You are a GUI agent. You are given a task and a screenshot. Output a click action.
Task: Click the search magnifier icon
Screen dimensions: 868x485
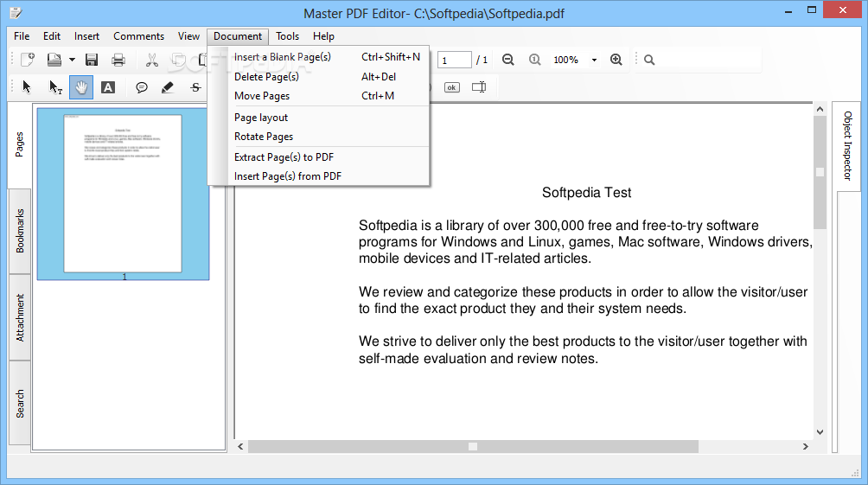coord(649,60)
